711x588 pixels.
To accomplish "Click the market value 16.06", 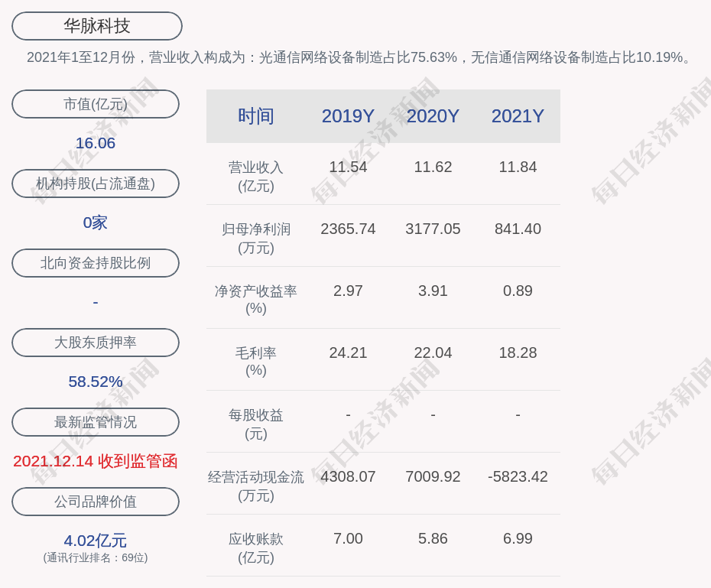I will [x=96, y=143].
